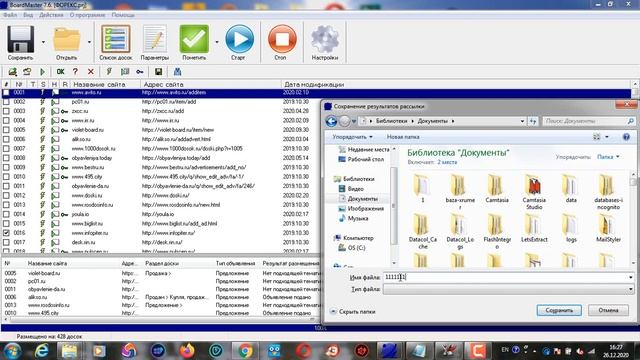
Task: Open the Папка arrangement dropdown
Action: click(x=608, y=157)
